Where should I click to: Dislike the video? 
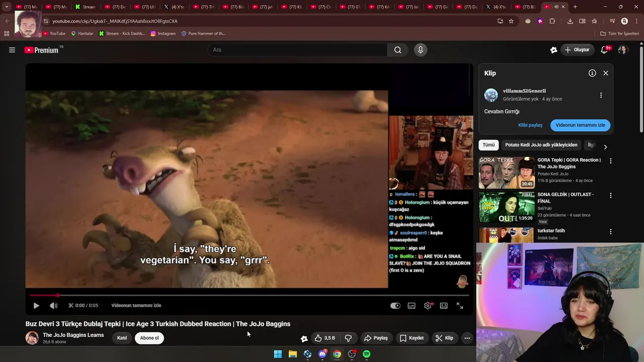coord(348,338)
